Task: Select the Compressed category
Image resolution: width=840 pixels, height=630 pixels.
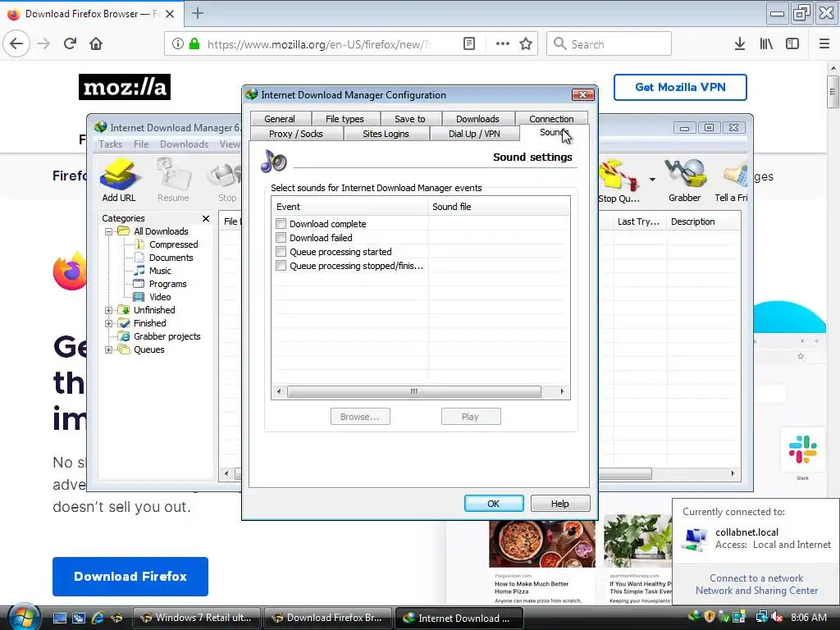Action: (x=174, y=244)
